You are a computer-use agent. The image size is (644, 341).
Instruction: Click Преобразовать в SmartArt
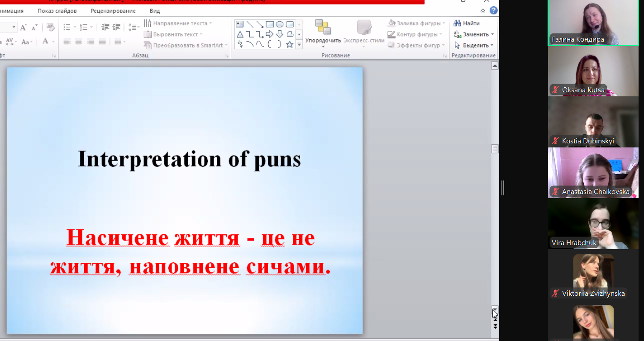tap(185, 45)
